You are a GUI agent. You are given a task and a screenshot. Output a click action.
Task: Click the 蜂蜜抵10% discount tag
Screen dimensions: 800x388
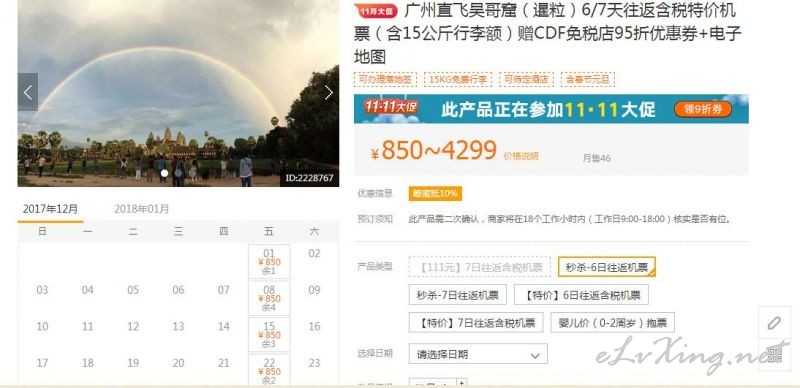click(x=435, y=193)
